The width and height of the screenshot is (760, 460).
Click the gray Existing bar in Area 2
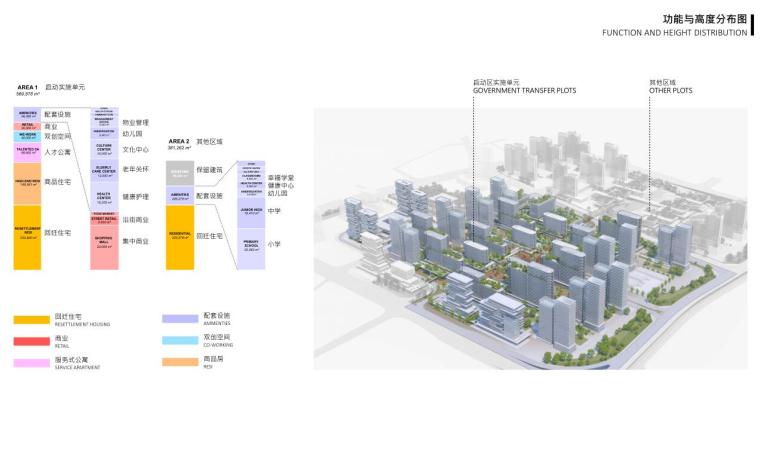coord(180,173)
